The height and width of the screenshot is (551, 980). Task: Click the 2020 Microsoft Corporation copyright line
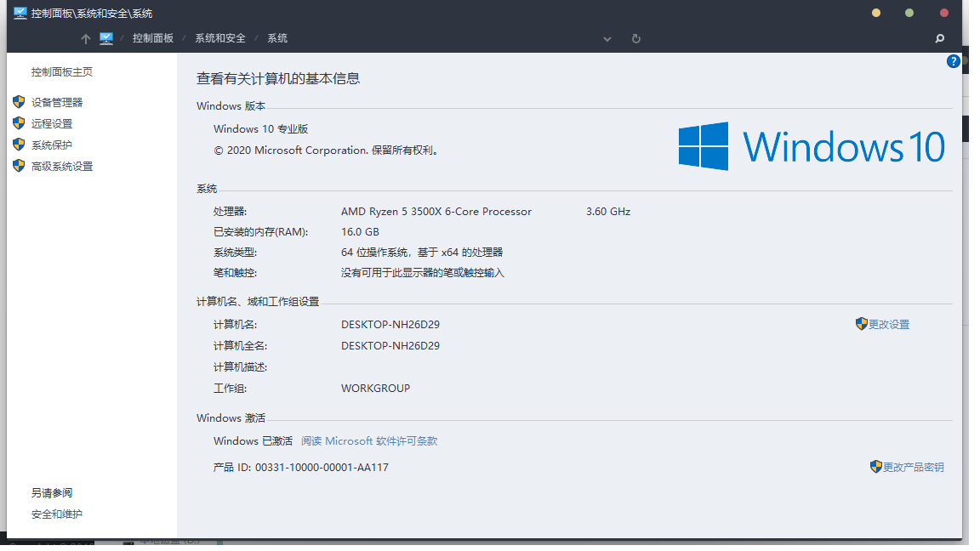(328, 150)
